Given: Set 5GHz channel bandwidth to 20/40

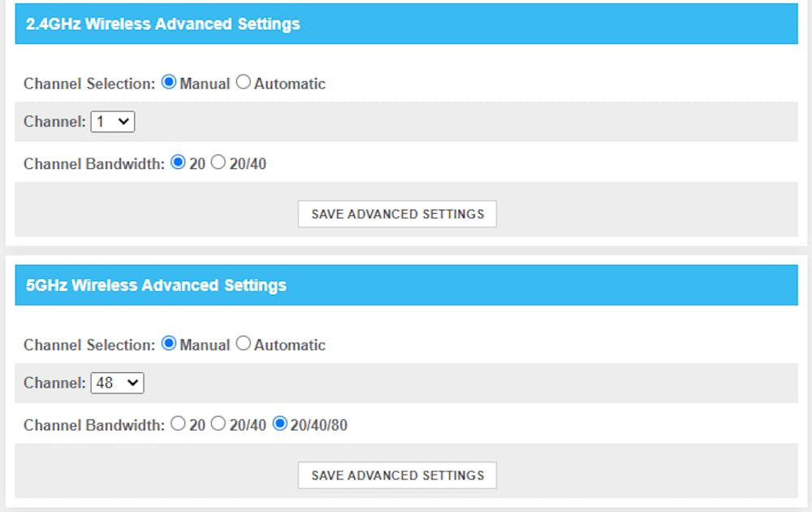Looking at the screenshot, I should pos(218,424).
